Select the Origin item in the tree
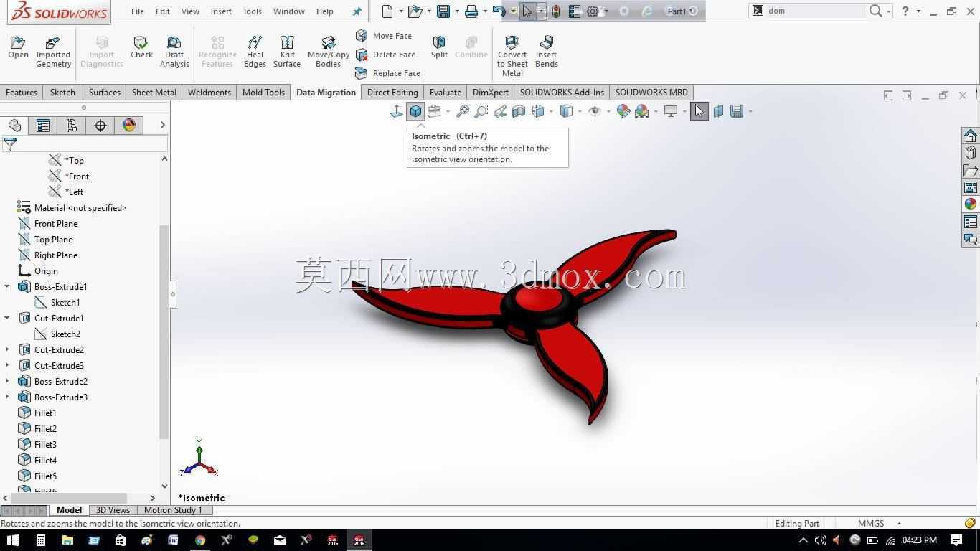The height and width of the screenshot is (551, 980). (x=38, y=270)
